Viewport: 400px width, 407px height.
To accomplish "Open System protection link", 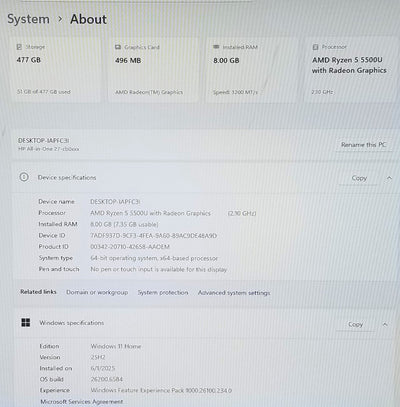I will [x=163, y=292].
